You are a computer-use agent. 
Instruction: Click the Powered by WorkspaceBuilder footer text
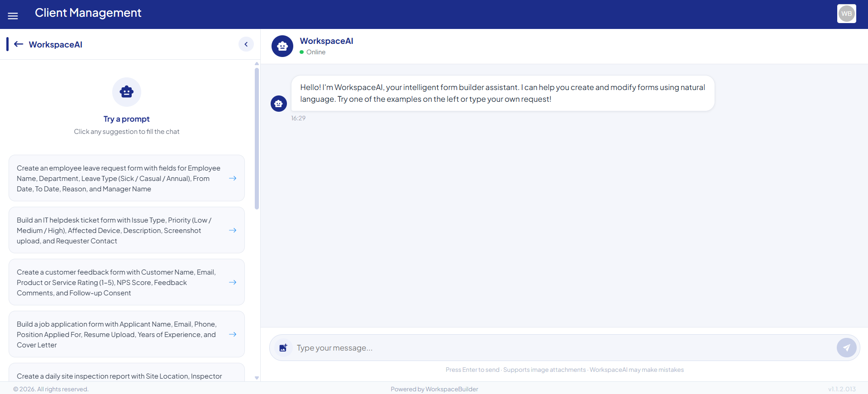click(434, 389)
